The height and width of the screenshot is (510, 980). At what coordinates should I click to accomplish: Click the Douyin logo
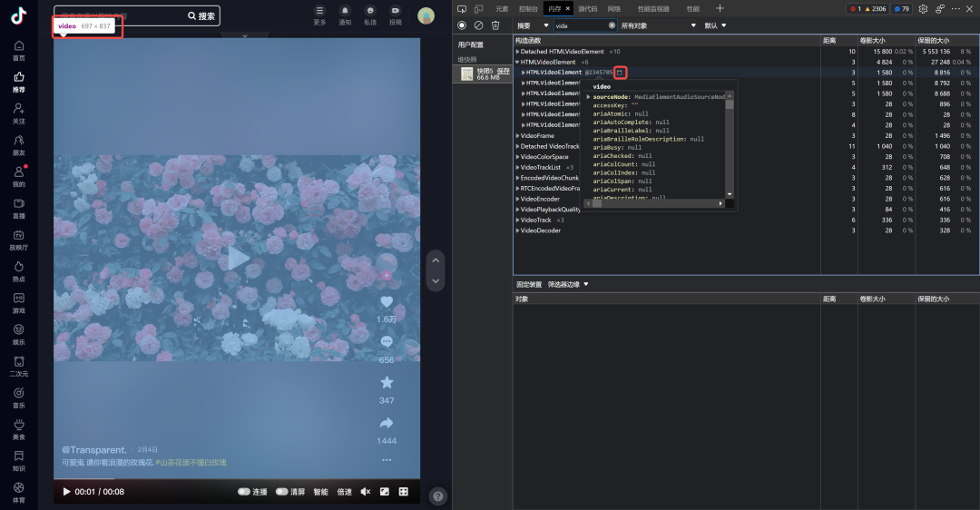click(19, 15)
